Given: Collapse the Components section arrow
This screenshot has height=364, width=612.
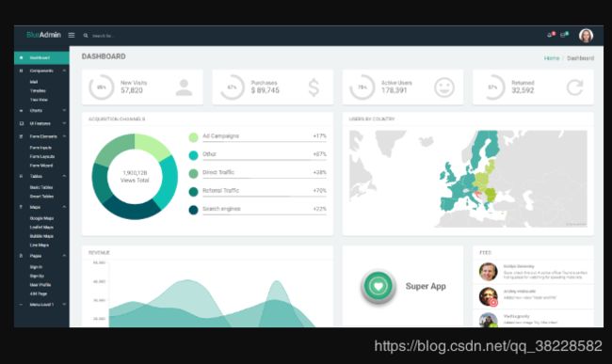Looking at the screenshot, I should pyautogui.click(x=64, y=71).
